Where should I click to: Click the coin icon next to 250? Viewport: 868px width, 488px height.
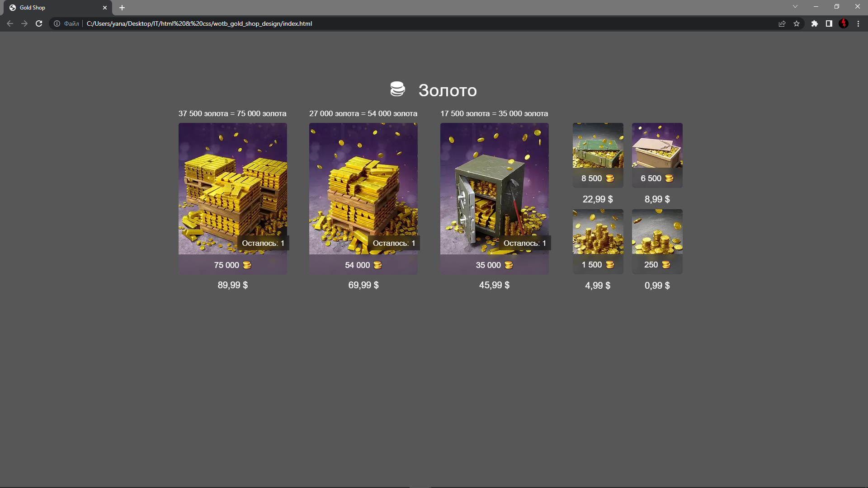(666, 265)
